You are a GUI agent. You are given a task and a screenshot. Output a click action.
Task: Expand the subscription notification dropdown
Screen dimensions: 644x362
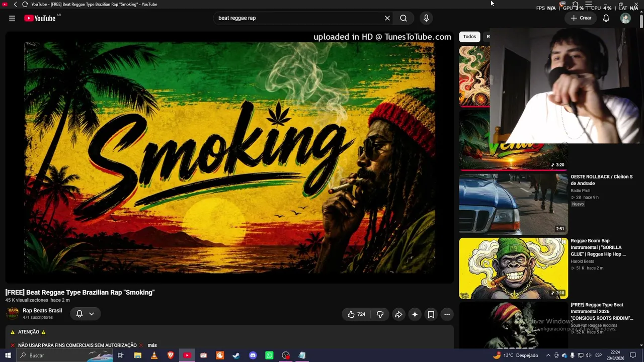click(x=85, y=314)
